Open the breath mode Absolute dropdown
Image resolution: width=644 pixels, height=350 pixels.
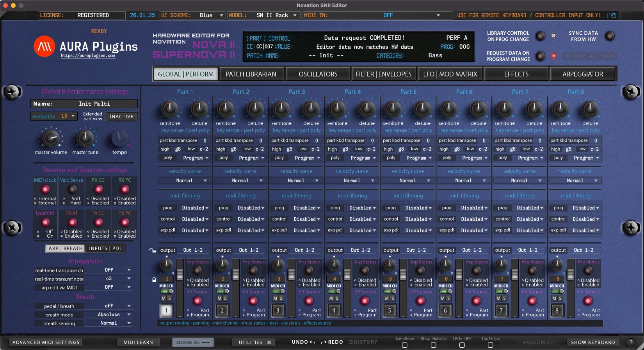[109, 314]
